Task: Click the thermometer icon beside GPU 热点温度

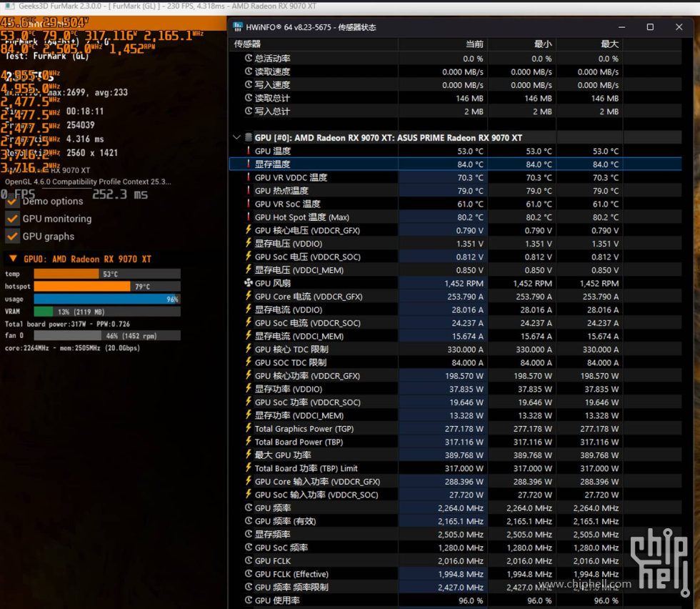Action: click(x=249, y=190)
